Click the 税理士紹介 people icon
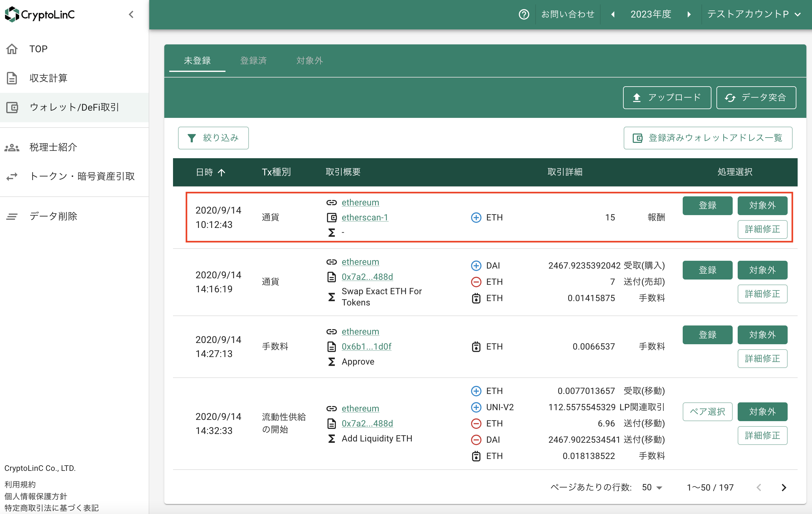Screen dimensions: 812x514 (12, 148)
